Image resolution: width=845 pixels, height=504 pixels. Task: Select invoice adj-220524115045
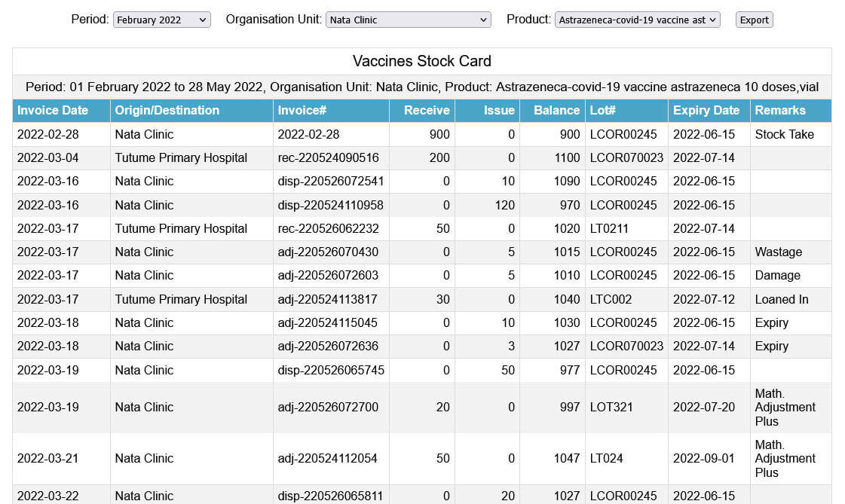pyautogui.click(x=327, y=323)
